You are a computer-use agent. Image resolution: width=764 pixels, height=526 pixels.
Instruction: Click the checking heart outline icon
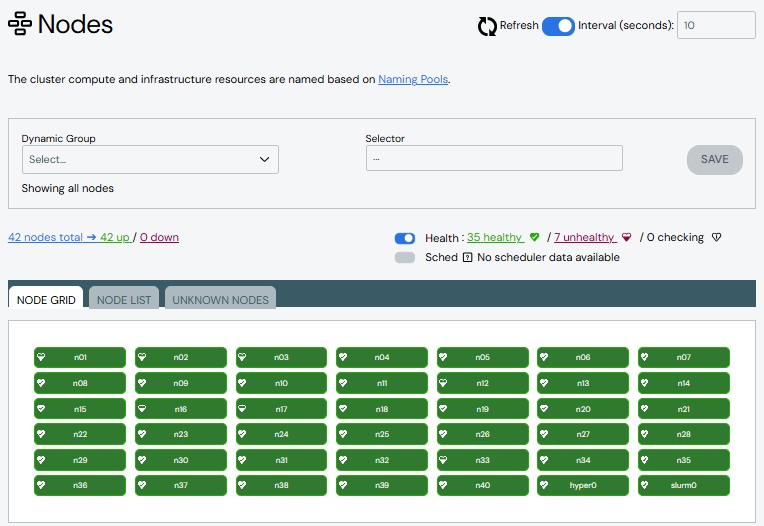coord(716,237)
